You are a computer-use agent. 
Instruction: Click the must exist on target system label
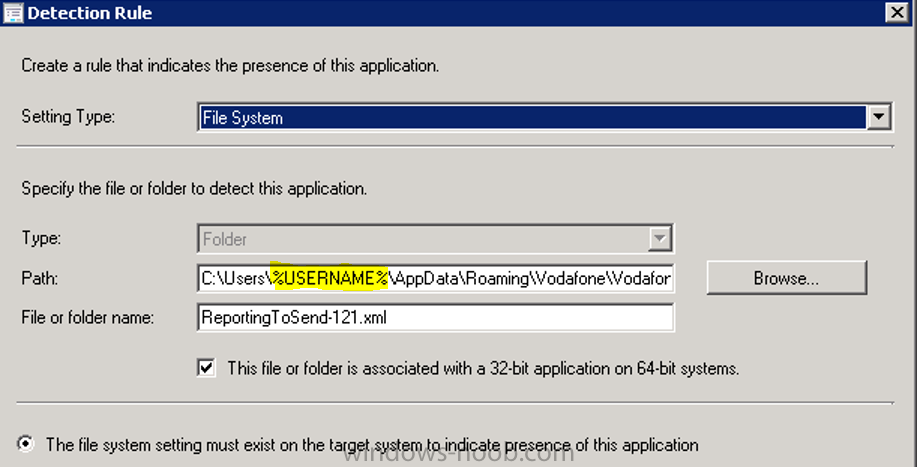[372, 445]
